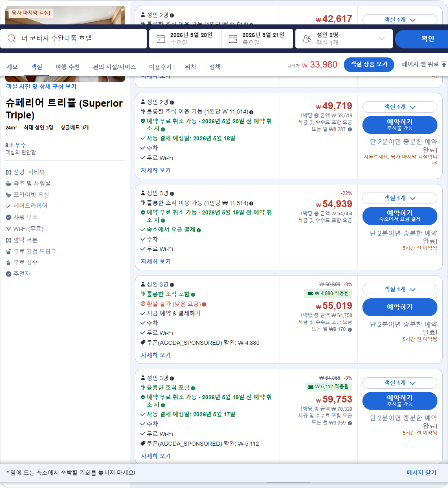Viewport: 448px width, 488px height.
Task: Click info icon next to 환불 불가 (낮은 요금)
Action: [x=204, y=304]
